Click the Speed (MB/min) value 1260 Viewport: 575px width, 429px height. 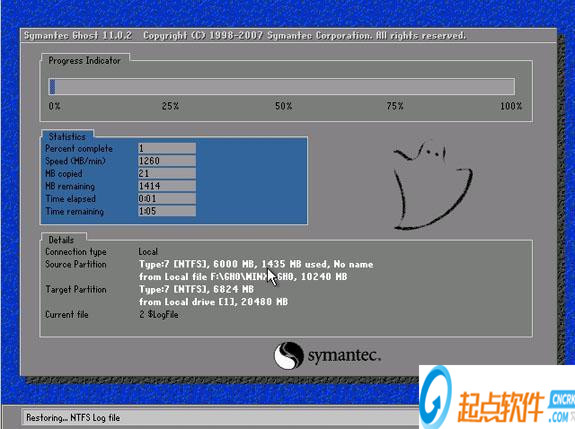(x=167, y=161)
